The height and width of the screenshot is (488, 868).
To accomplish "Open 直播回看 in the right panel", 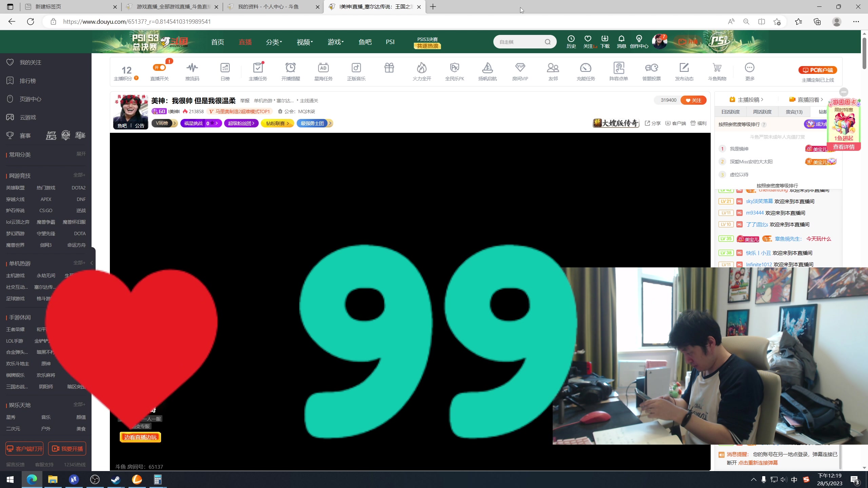I will pyautogui.click(x=806, y=100).
